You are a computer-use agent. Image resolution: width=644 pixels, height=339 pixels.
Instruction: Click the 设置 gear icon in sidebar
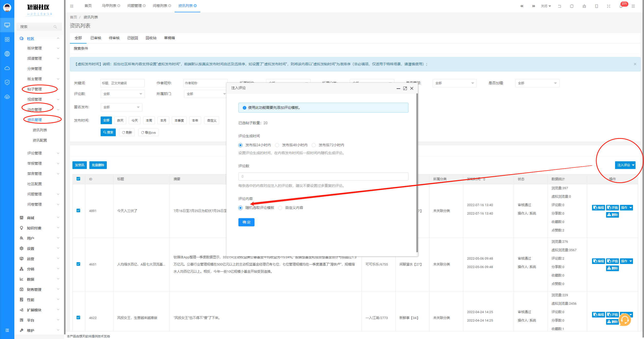pyautogui.click(x=22, y=248)
